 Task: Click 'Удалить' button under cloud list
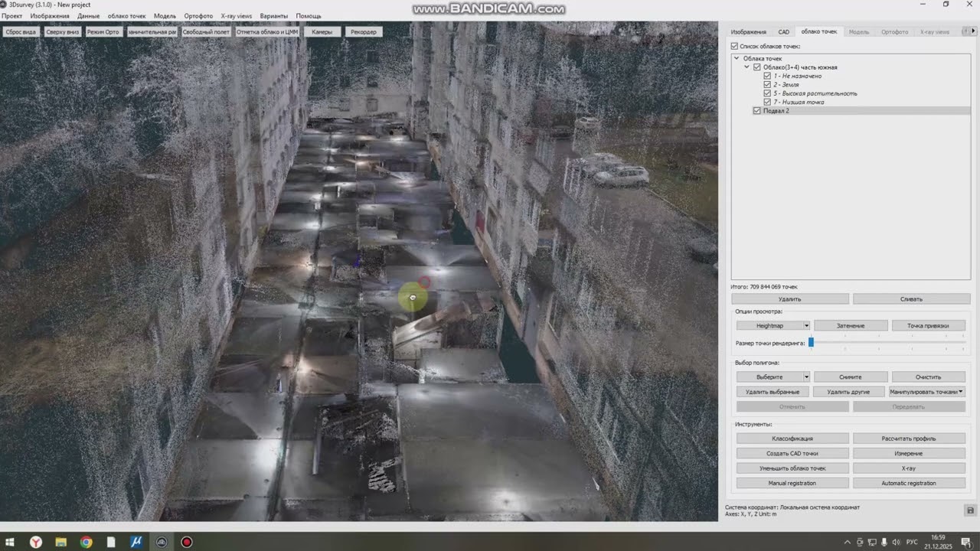(x=789, y=299)
